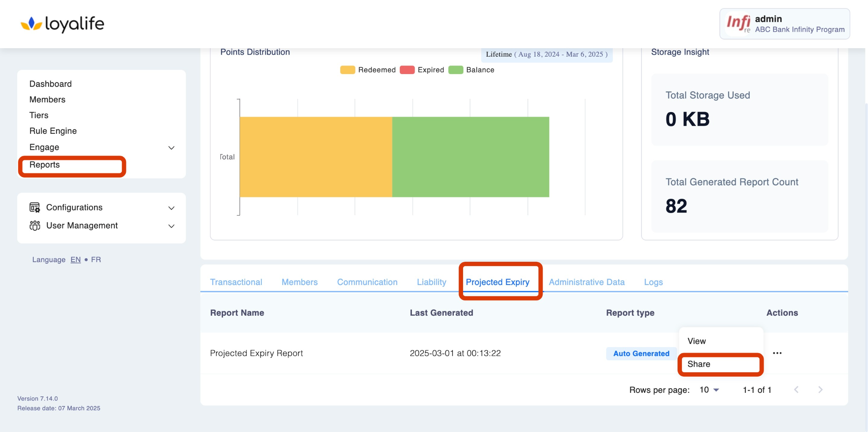The height and width of the screenshot is (432, 868).
Task: Open Reports in the sidebar
Action: pyautogui.click(x=45, y=165)
